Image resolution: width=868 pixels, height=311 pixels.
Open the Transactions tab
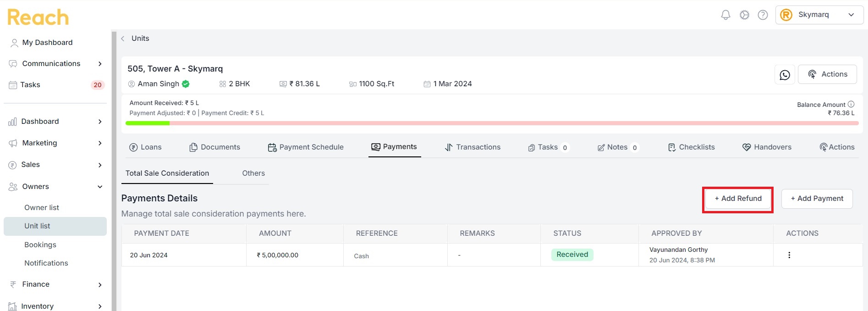click(x=473, y=147)
